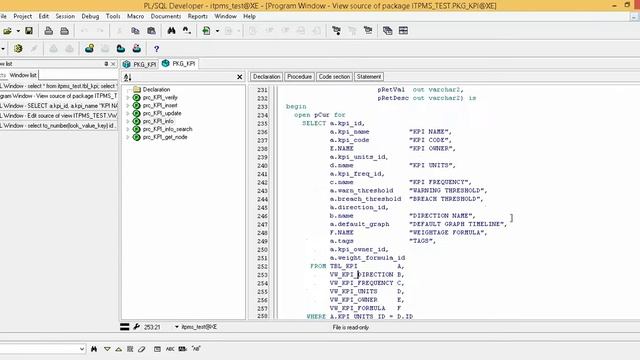Click the Explain plan tree icon
The width and height of the screenshot is (640, 360).
[x=336, y=31]
